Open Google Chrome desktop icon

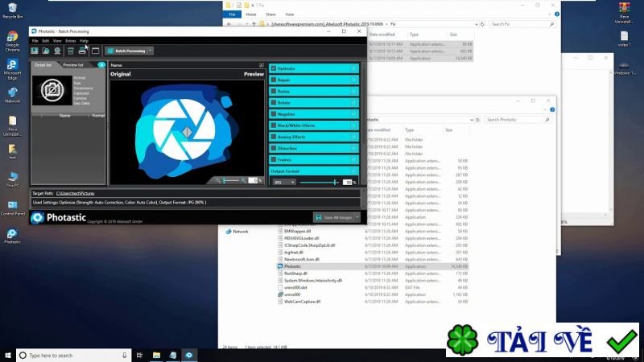pyautogui.click(x=12, y=41)
